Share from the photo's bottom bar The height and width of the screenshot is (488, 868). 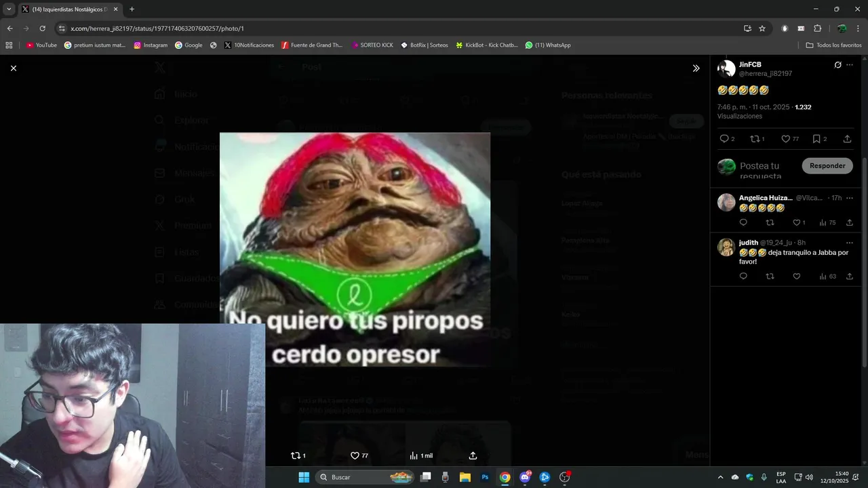[473, 455]
